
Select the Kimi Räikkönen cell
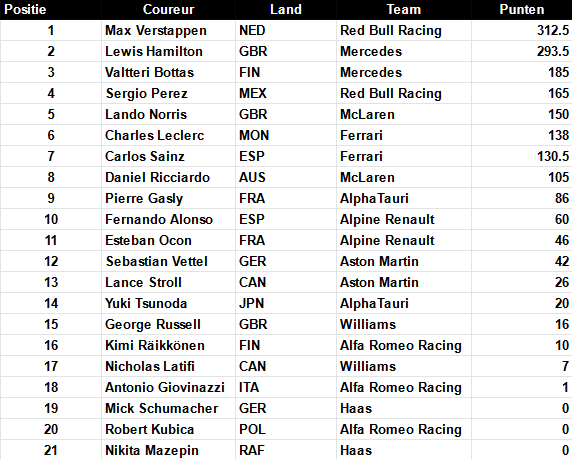point(169,345)
